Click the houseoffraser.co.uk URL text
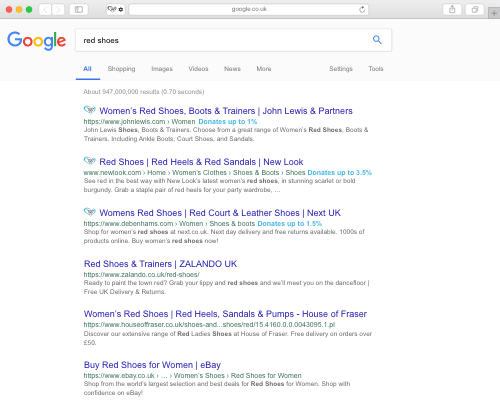Image resolution: width=500 pixels, height=400 pixels. (209, 325)
